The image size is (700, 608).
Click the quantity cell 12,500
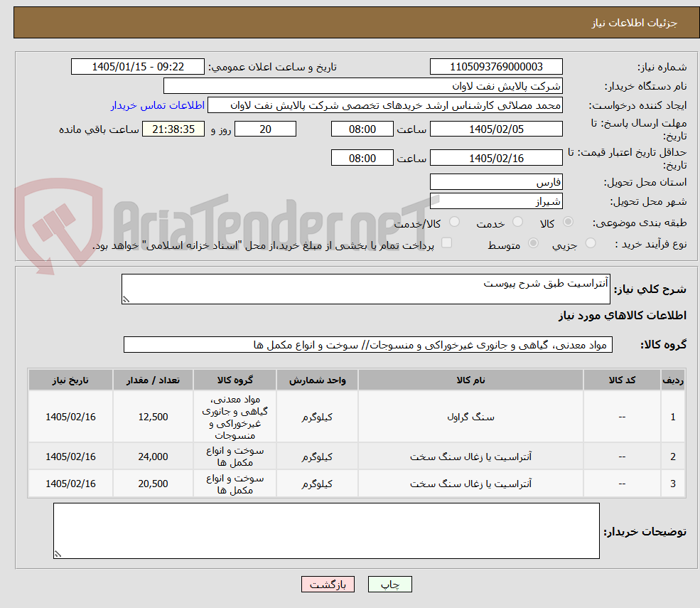(153, 417)
